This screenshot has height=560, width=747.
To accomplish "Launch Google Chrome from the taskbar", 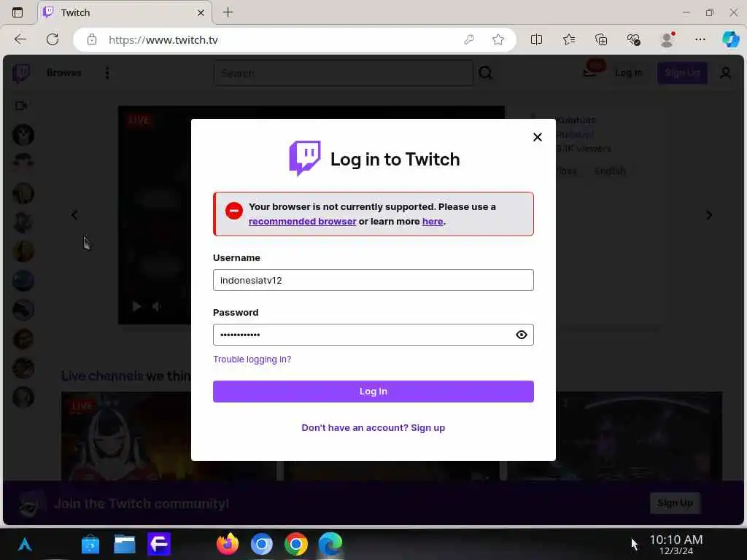I will pos(296,544).
